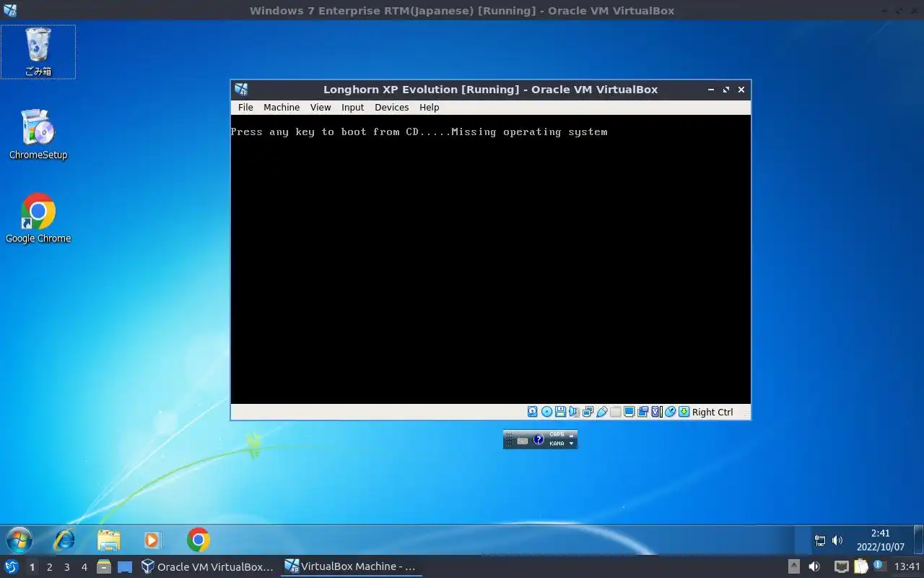Click the display settings status icon
Image resolution: width=924 pixels, height=578 pixels.
[629, 412]
